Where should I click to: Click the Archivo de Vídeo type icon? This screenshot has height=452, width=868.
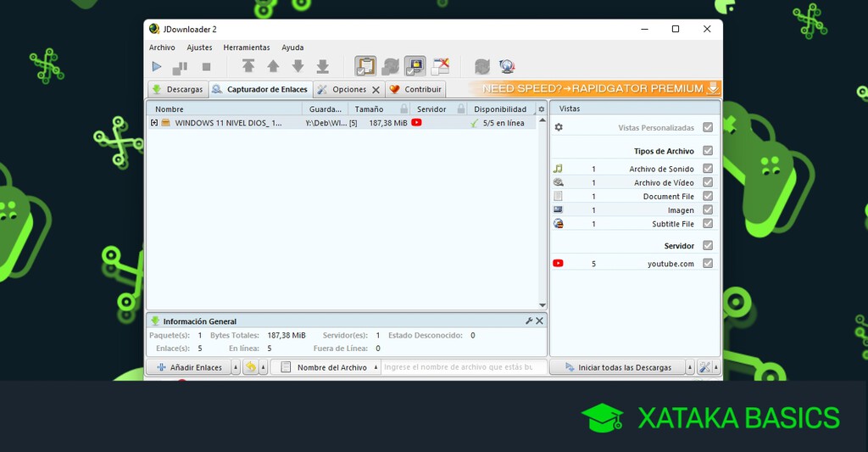click(558, 182)
